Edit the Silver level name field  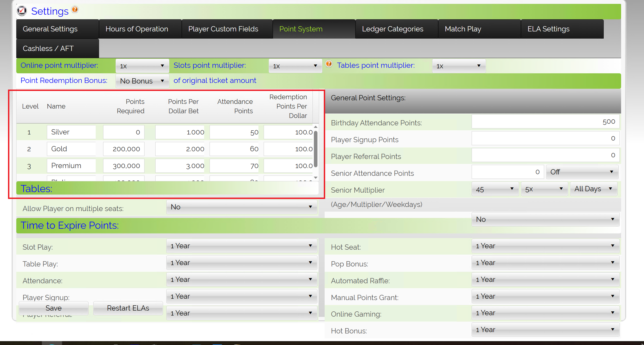(71, 132)
